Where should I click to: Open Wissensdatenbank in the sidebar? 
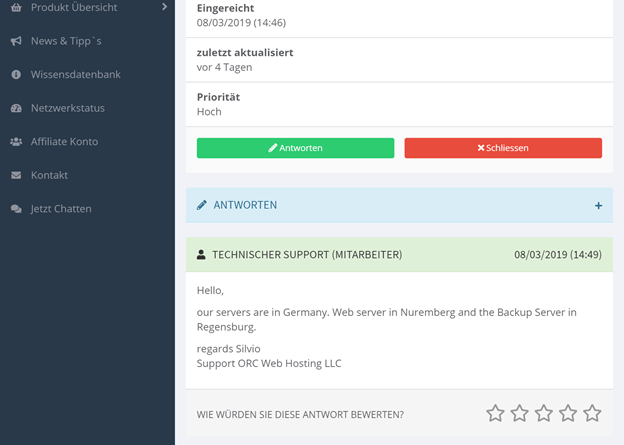click(x=76, y=74)
